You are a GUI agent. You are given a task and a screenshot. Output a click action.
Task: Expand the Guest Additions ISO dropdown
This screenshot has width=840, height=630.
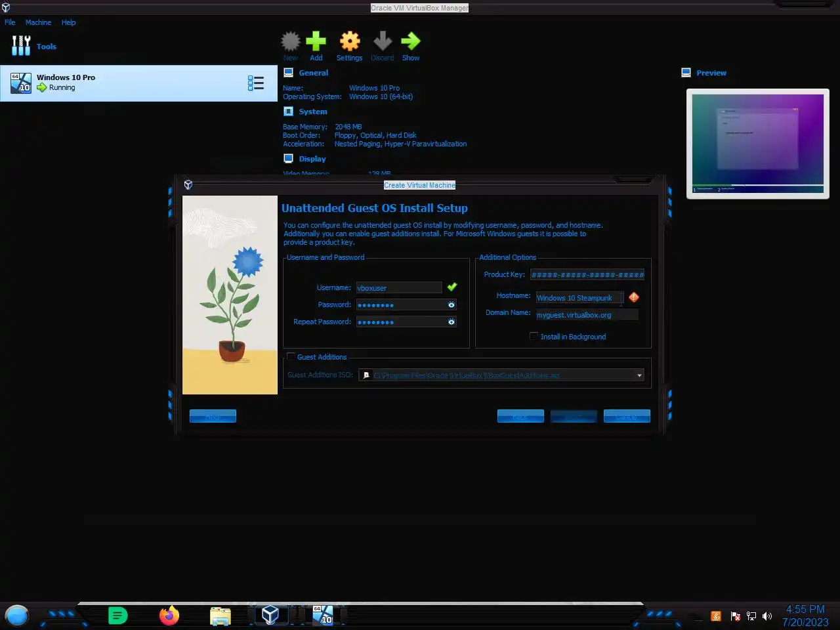coord(639,375)
